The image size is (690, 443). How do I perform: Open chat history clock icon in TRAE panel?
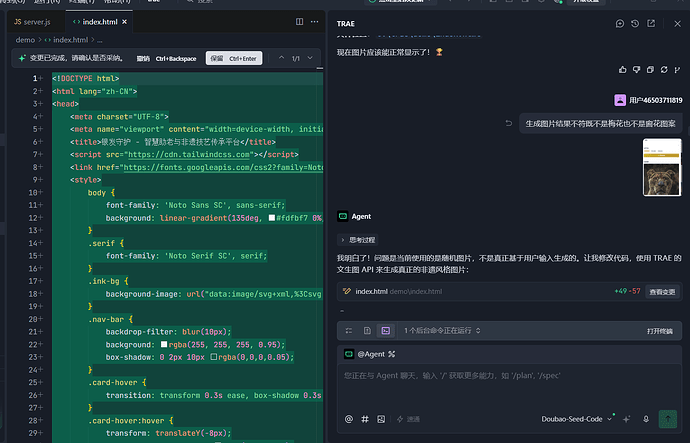click(635, 23)
